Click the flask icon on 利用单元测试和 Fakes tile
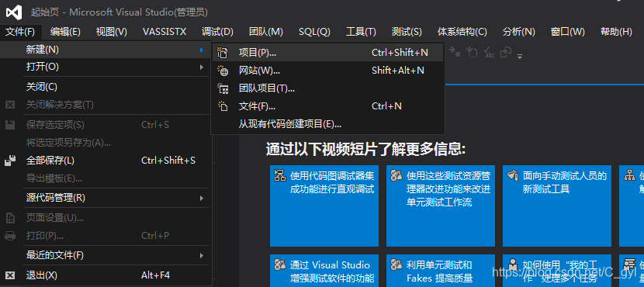644x287 pixels. click(x=396, y=264)
